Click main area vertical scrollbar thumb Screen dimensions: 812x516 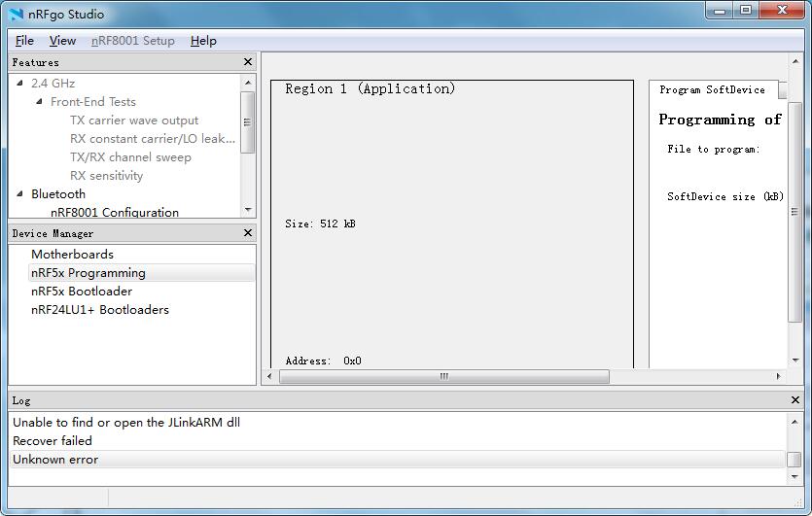pyautogui.click(x=794, y=212)
